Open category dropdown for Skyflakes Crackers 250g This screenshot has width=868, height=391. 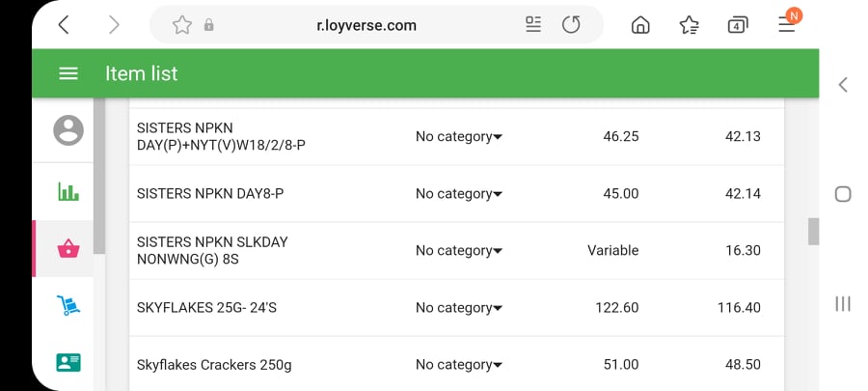[x=459, y=365]
